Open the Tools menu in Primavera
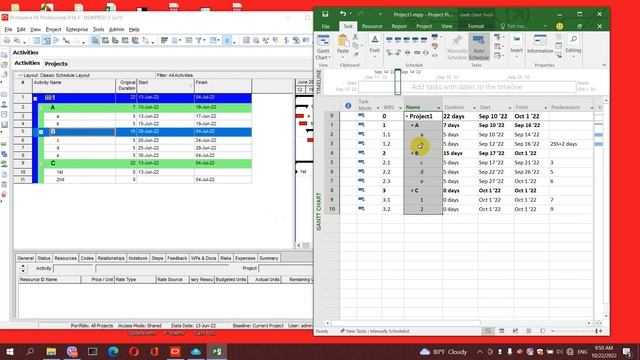This screenshot has width=640, height=360. (x=98, y=29)
